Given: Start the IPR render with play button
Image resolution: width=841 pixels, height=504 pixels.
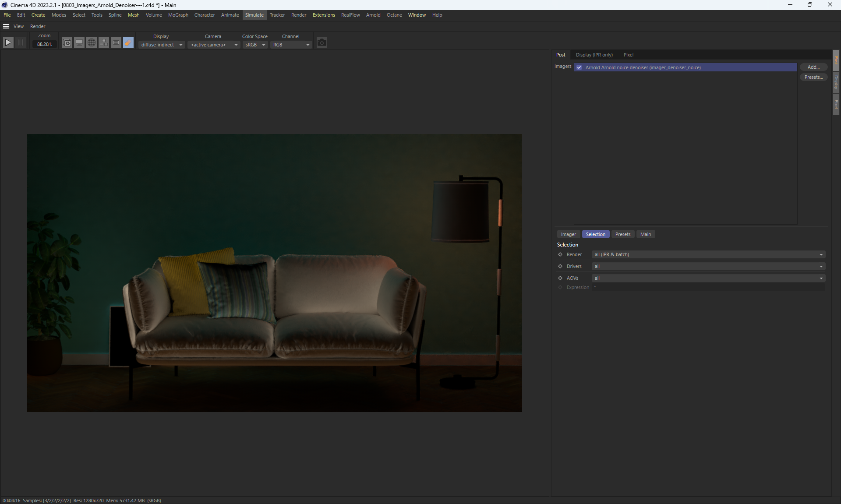Looking at the screenshot, I should coord(8,42).
